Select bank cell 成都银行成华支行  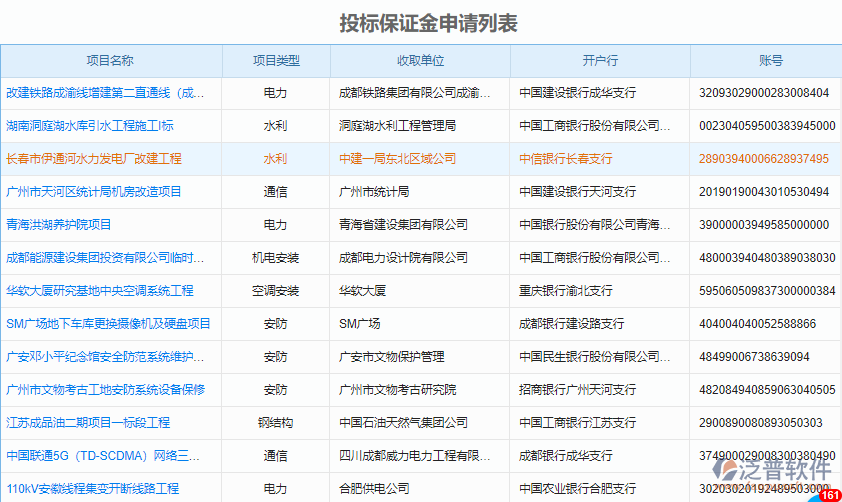pyautogui.click(x=565, y=456)
